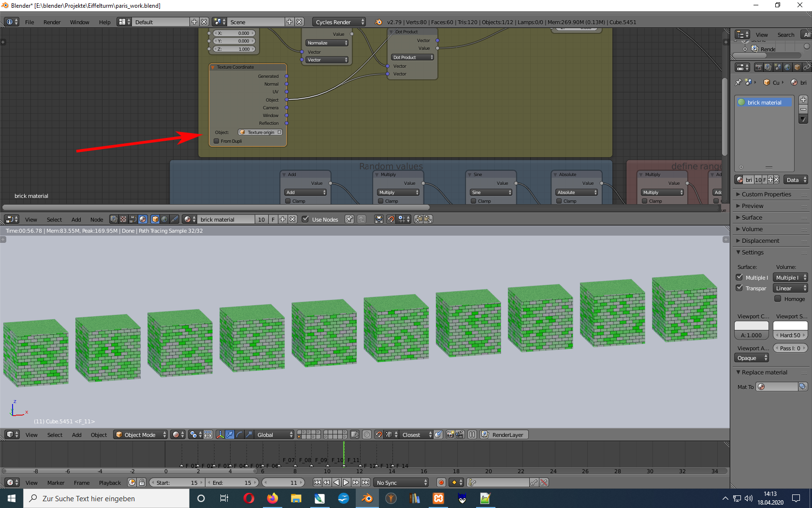
Task: Expand the Displacement panel
Action: coord(760,241)
